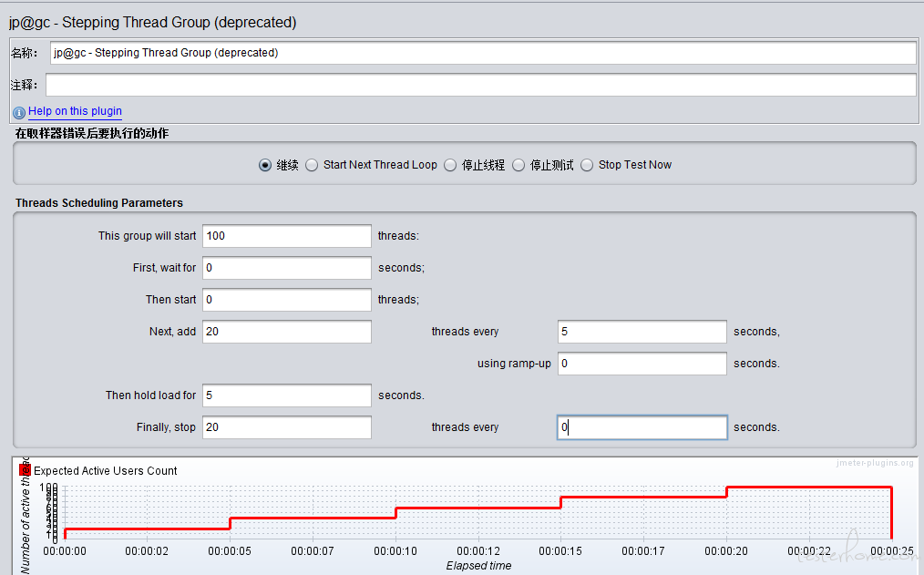Choose the 停止线程 radio button
Viewport: 924px width, 575px height.
(450, 165)
